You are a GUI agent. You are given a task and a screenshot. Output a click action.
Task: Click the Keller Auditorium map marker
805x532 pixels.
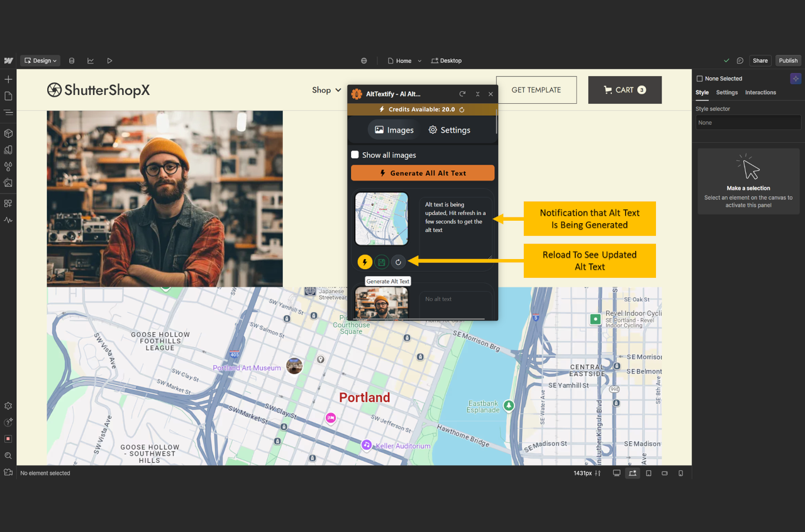(367, 445)
